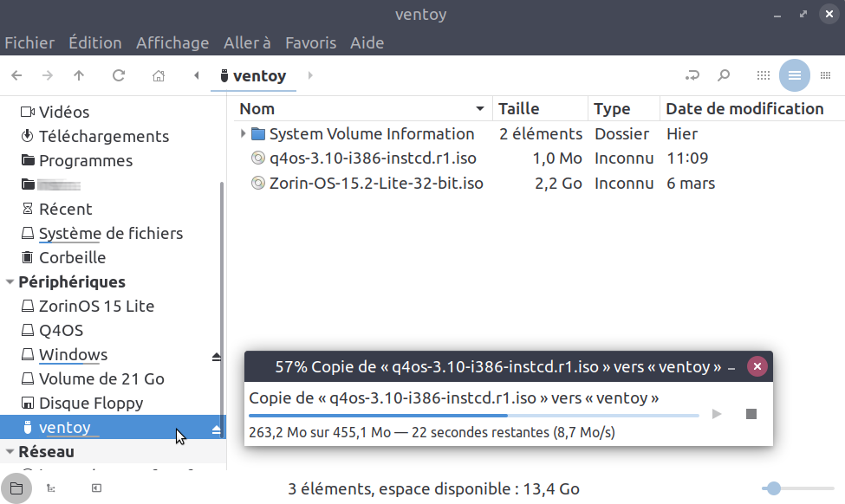
Task: Eject the Windows volume
Action: [x=217, y=356]
